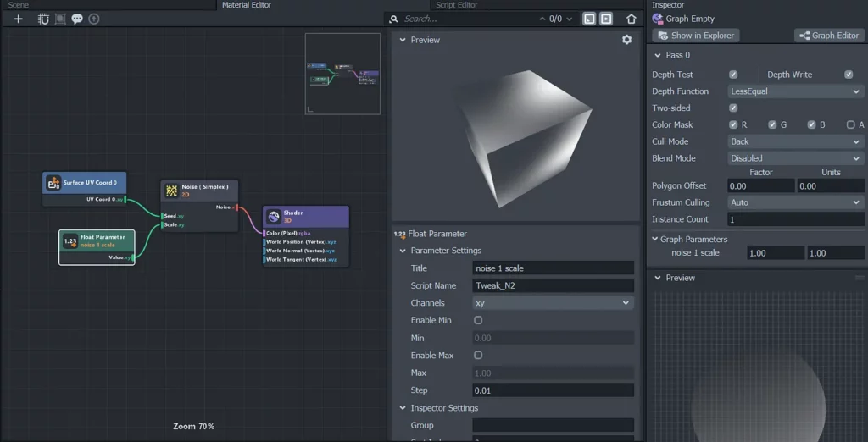Click the Float Parameter node icon
This screenshot has height=442, width=868.
(70, 241)
